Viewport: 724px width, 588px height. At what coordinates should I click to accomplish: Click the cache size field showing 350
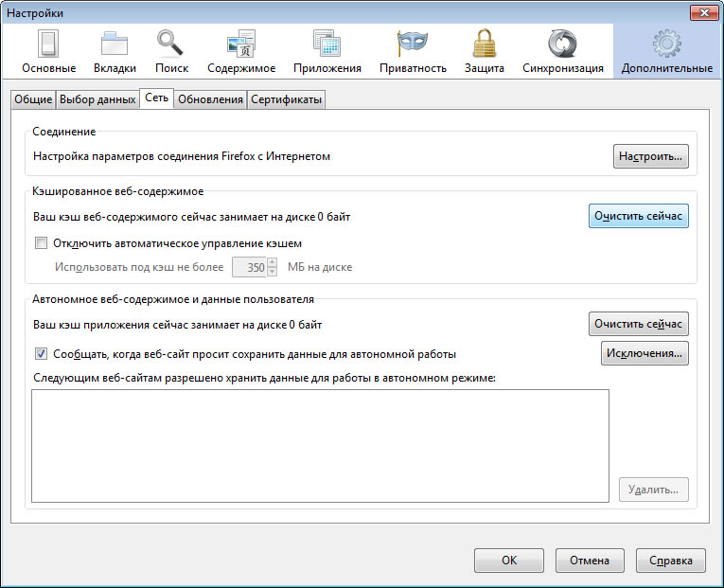[249, 267]
